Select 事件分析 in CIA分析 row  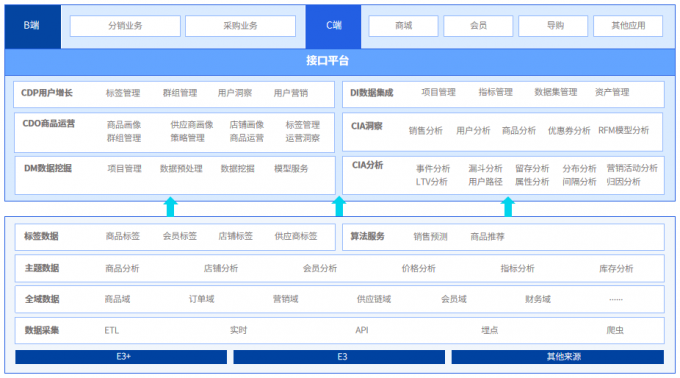(x=433, y=169)
